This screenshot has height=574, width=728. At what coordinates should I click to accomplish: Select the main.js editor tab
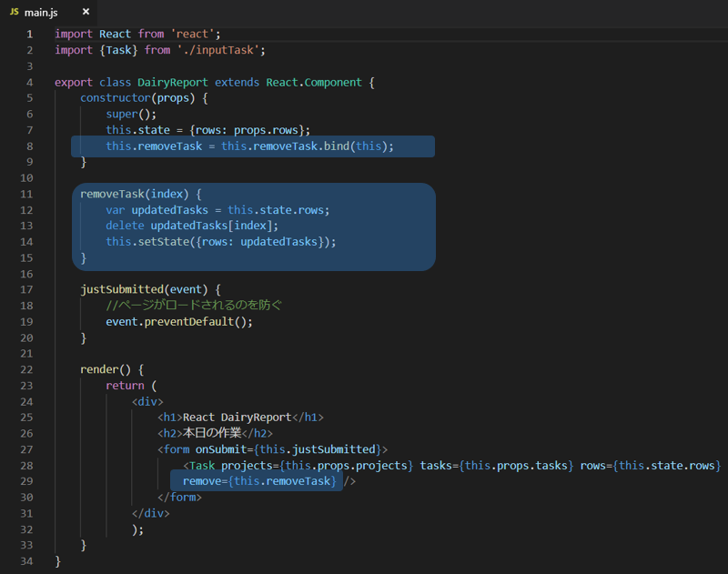coord(48,13)
